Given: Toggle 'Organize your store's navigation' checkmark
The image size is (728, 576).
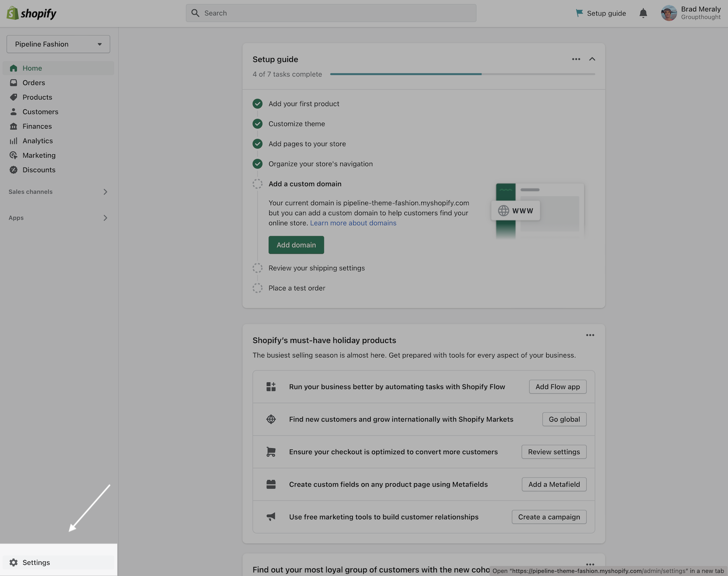Looking at the screenshot, I should [258, 164].
